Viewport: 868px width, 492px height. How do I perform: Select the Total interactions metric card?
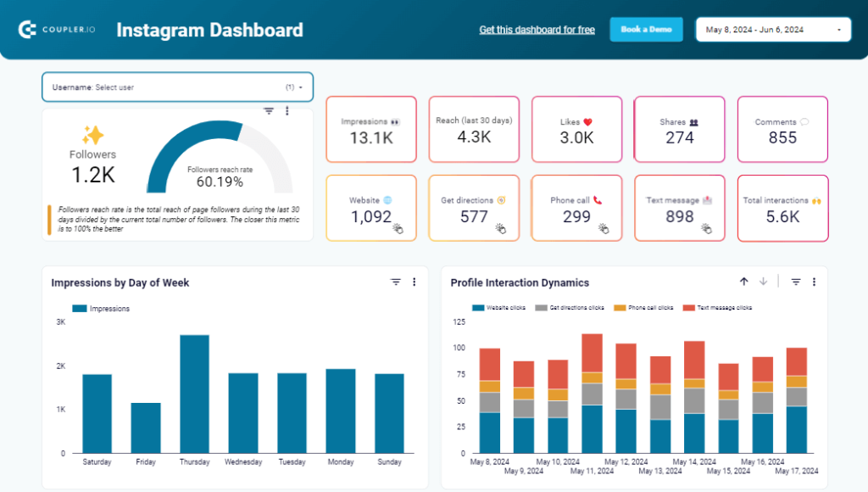coord(782,208)
